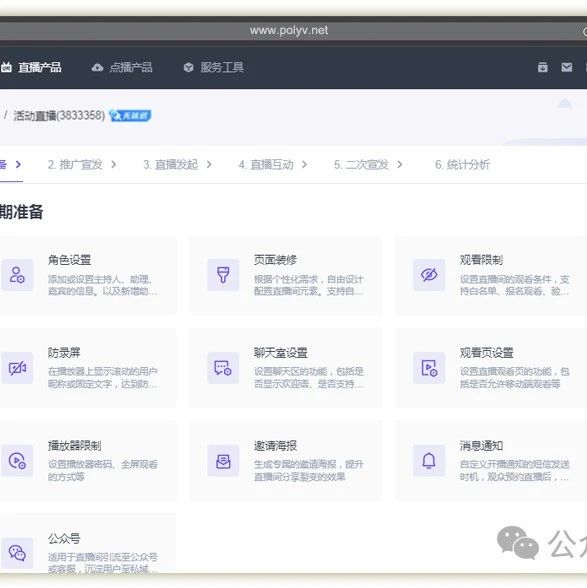Click the 点播产品 cloud upload icon
This screenshot has width=587, height=588.
point(98,68)
